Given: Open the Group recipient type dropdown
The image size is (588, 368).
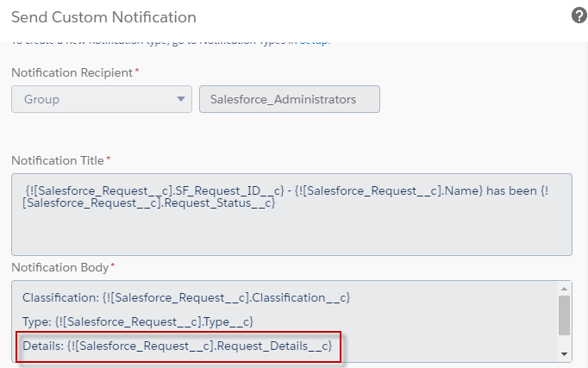Looking at the screenshot, I should tap(102, 99).
